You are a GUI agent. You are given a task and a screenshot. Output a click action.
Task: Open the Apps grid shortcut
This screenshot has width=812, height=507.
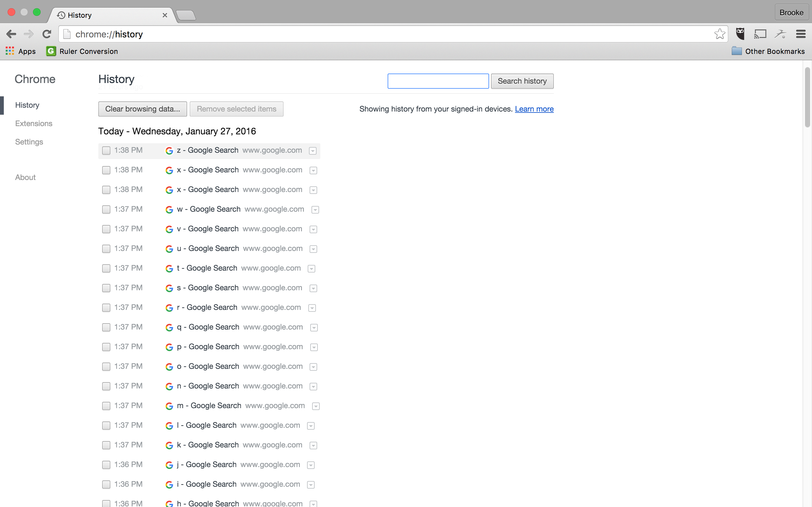[21, 51]
